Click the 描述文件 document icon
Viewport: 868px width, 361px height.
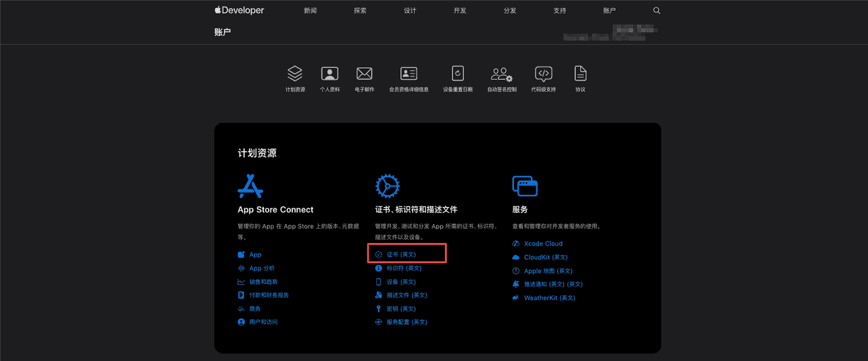[x=378, y=295]
